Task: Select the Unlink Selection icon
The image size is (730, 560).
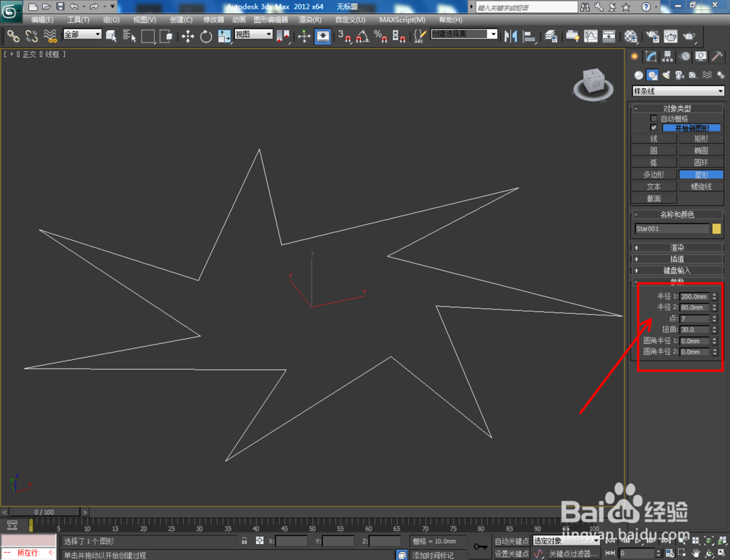Action: pos(31,36)
